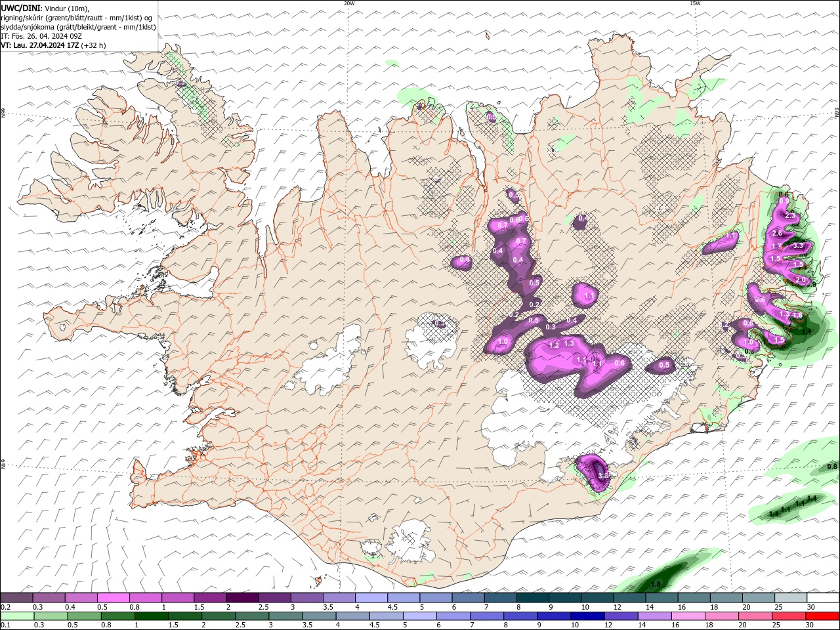The width and height of the screenshot is (840, 630).
Task: Select the 0.5 rain legend green swatch
Action: tap(84, 616)
